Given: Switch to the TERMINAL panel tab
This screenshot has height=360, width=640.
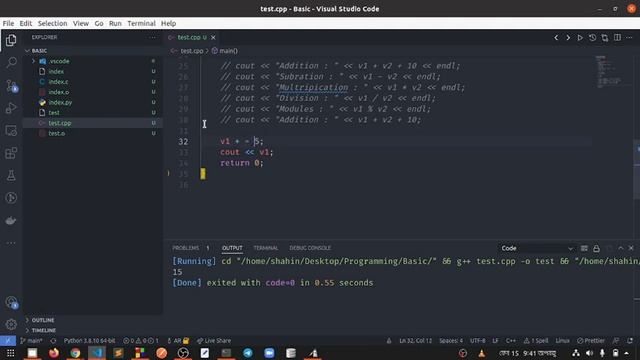Looking at the screenshot, I should tap(265, 248).
